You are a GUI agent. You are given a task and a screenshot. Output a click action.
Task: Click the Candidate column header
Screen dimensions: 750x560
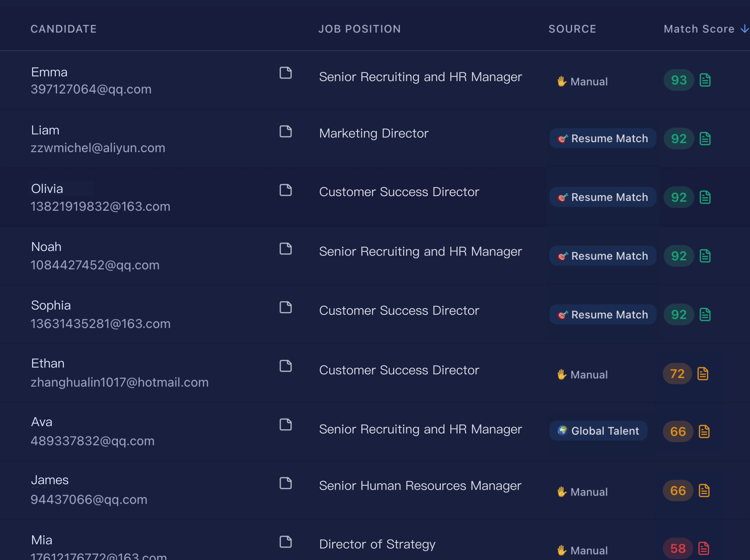click(x=64, y=29)
